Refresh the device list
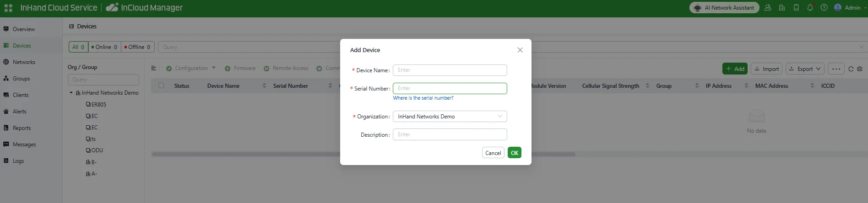Viewport: 868px width, 203px height. (851, 69)
